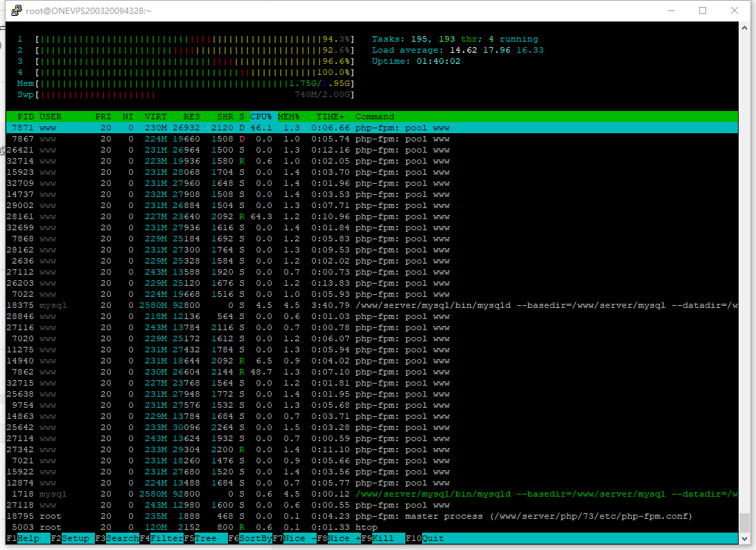Click the terminal window scroll down arrow

745,538
